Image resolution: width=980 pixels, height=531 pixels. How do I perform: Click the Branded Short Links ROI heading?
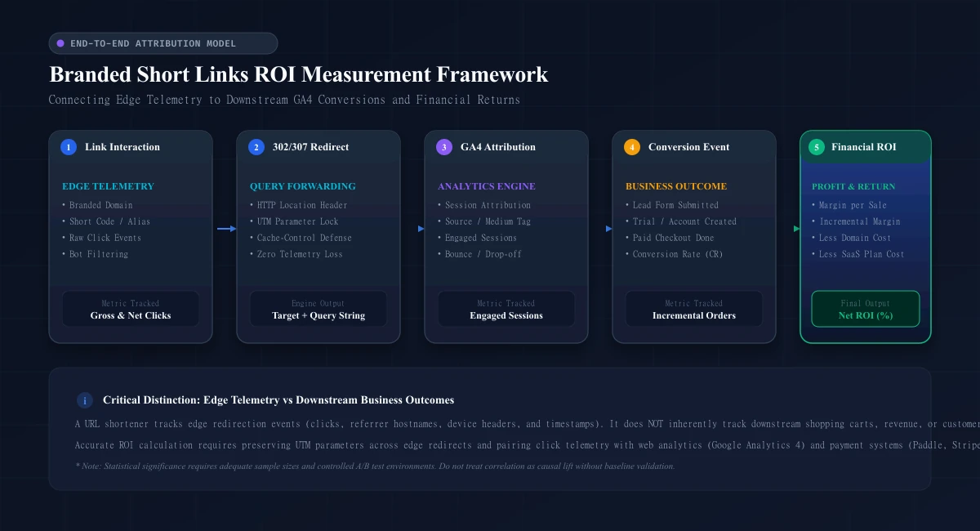pyautogui.click(x=299, y=74)
